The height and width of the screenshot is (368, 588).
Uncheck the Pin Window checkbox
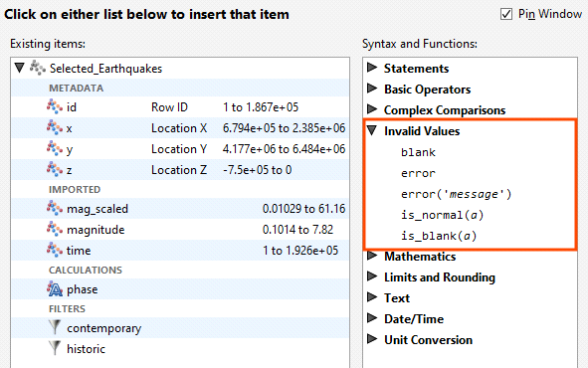506,14
